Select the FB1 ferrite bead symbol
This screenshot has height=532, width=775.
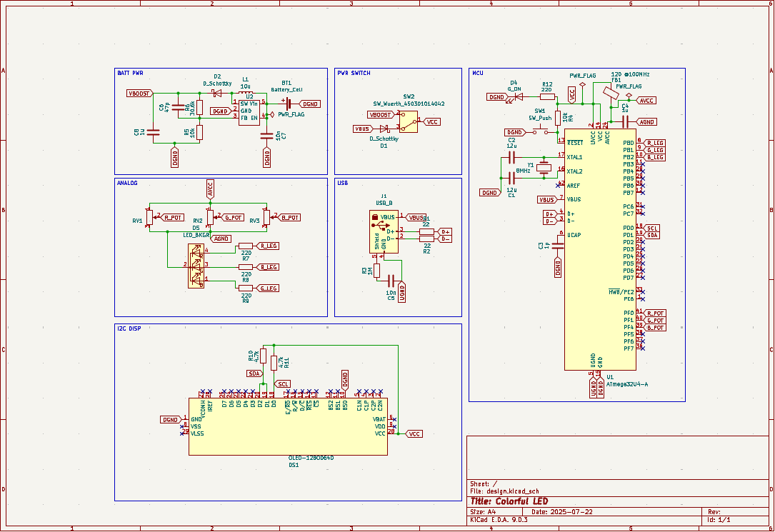[x=611, y=93]
